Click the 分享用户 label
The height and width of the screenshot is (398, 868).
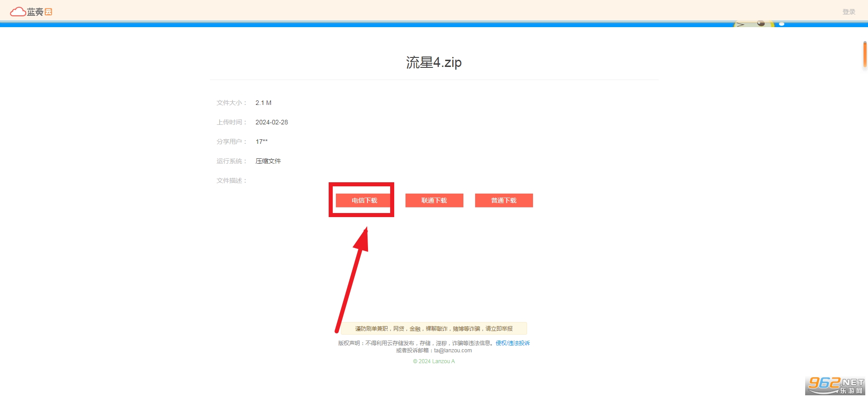(x=231, y=142)
